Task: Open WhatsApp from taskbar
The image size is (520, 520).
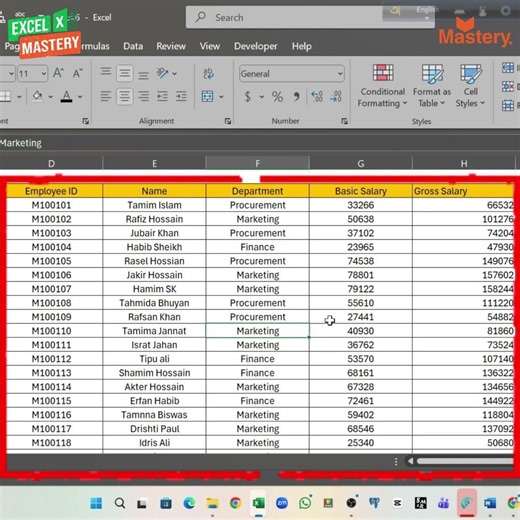Action: [305, 503]
